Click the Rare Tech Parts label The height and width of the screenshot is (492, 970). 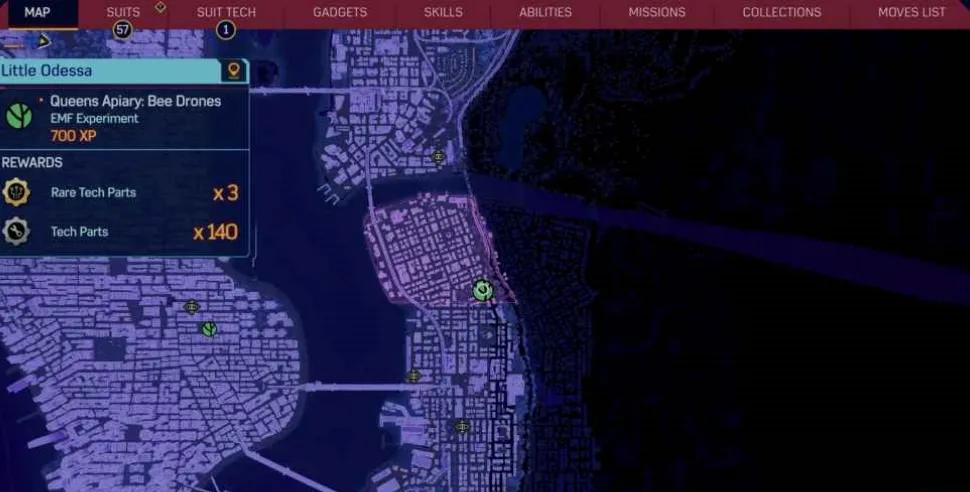tap(93, 192)
